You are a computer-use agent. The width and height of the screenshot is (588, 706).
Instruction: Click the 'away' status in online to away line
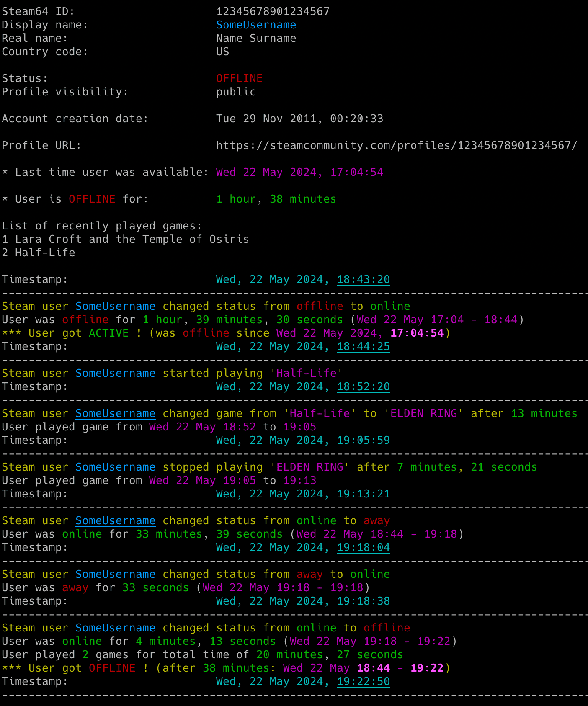click(x=377, y=521)
